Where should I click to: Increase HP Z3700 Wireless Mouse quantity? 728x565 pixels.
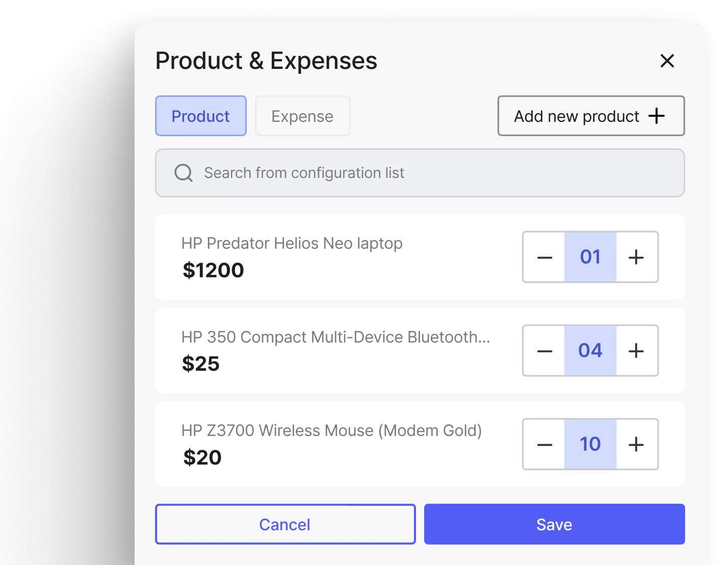[x=636, y=445]
